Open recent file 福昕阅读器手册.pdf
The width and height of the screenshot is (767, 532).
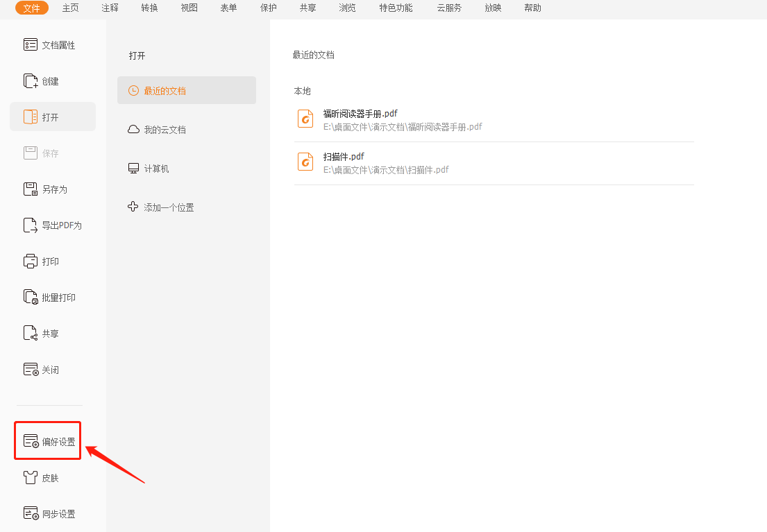[x=360, y=114]
